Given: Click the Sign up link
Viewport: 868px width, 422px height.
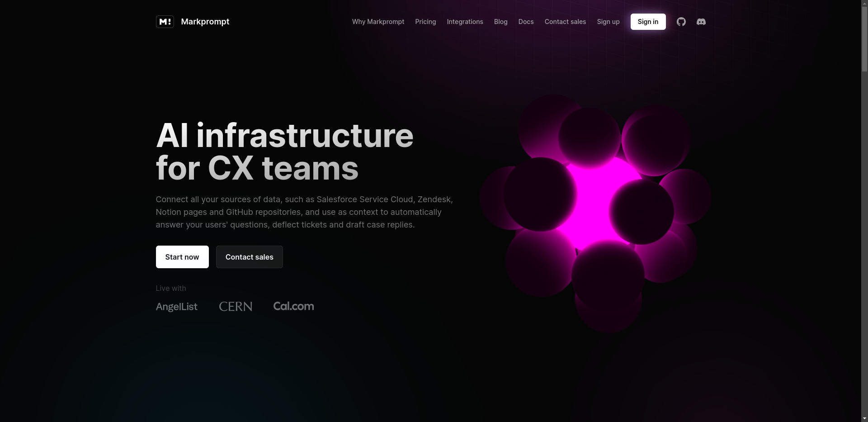Looking at the screenshot, I should point(608,22).
